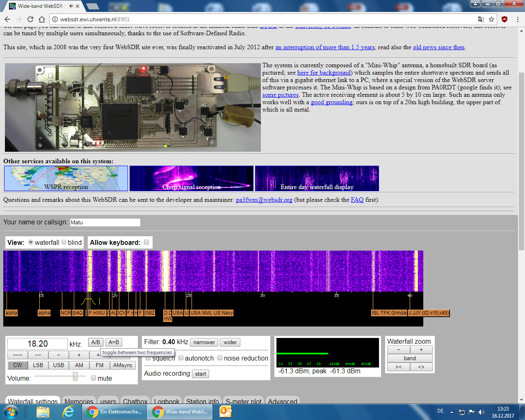The image size is (525, 420).
Task: Open the uBlock shield extension icon
Action: click(x=504, y=19)
